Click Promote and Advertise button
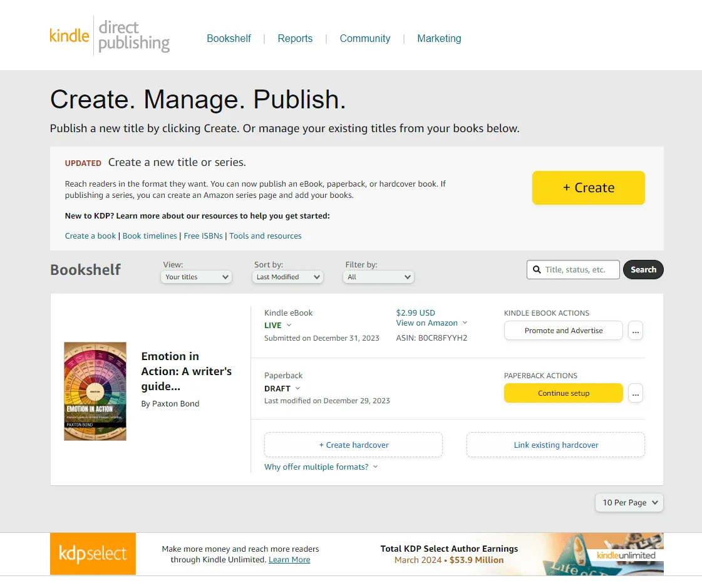702x588 pixels. pos(563,331)
